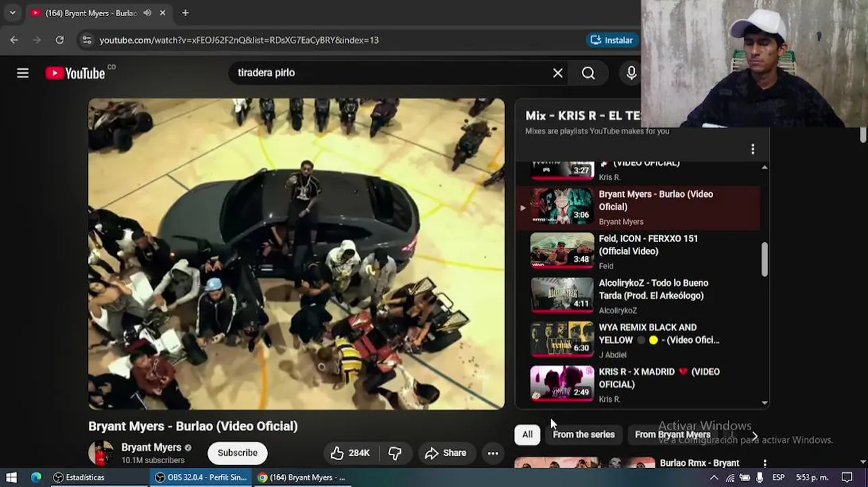The width and height of the screenshot is (868, 487).
Task: Select the All filter chip
Action: click(x=527, y=435)
